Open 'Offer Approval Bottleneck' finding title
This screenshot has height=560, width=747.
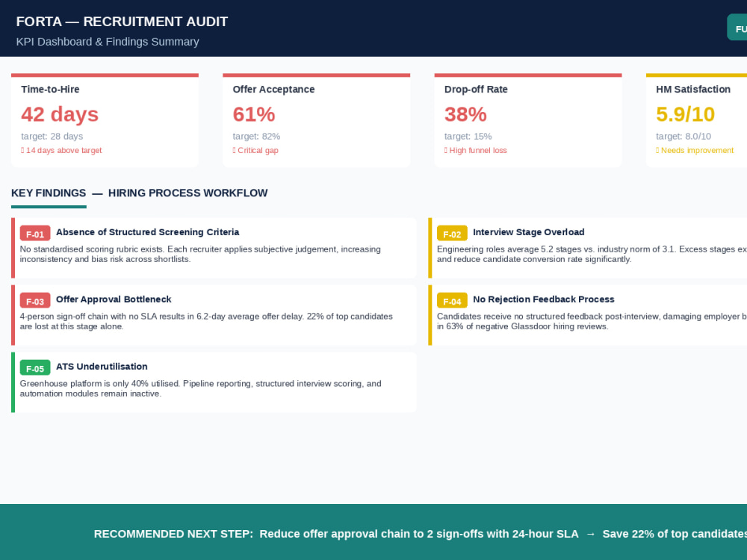coord(114,299)
